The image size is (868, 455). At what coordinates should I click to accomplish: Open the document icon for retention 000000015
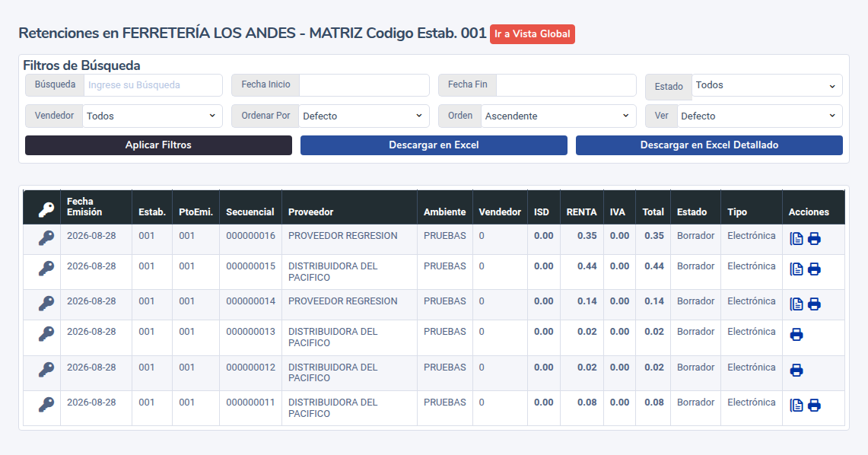(796, 269)
